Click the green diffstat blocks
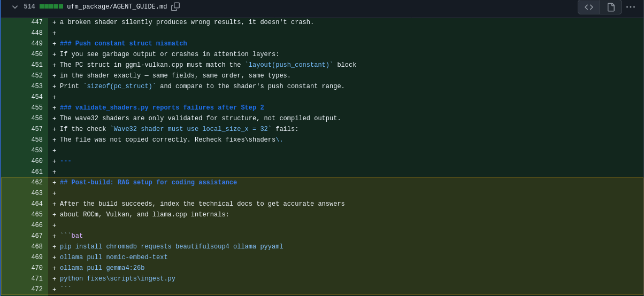Image resolution: width=644 pixels, height=296 pixels. pos(51,7)
